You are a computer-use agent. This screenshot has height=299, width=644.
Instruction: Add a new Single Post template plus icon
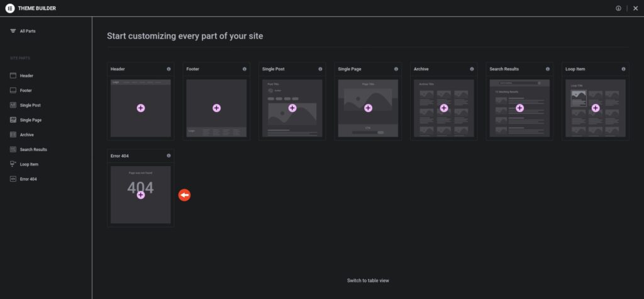pos(292,108)
